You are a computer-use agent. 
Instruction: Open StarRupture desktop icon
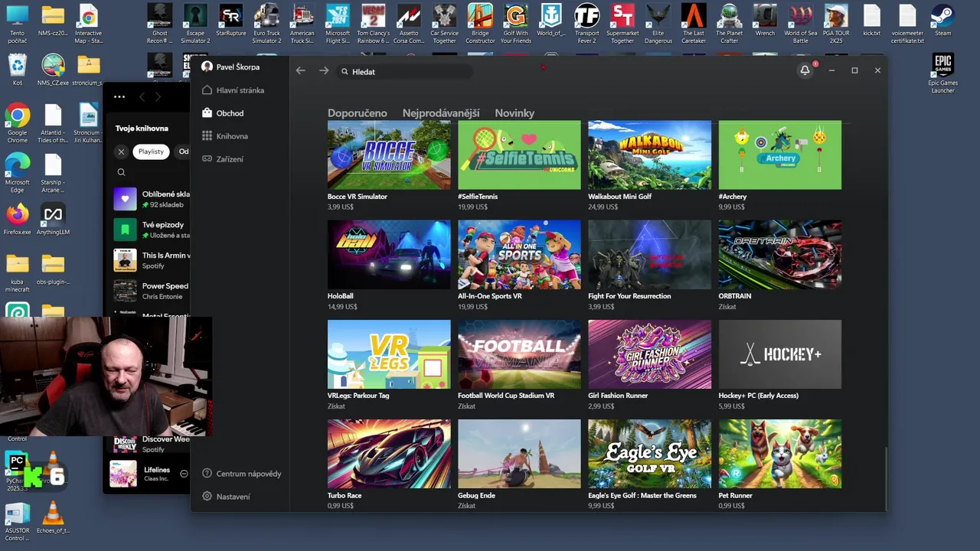click(230, 20)
